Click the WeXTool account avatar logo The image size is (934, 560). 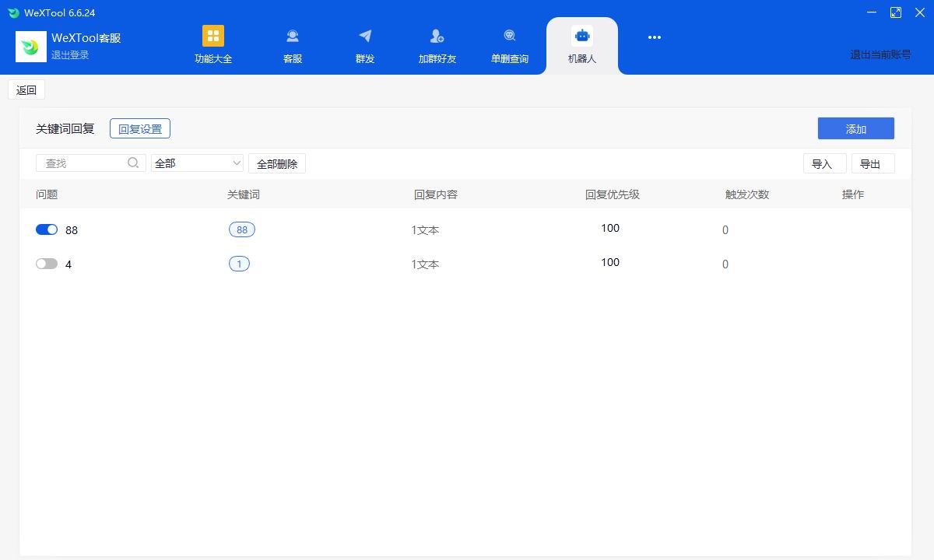tap(31, 47)
